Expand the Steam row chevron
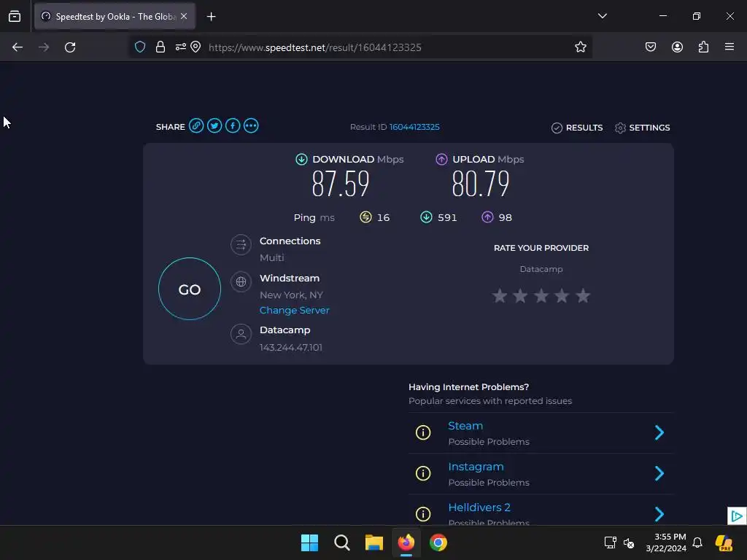The width and height of the screenshot is (747, 560). click(x=659, y=432)
